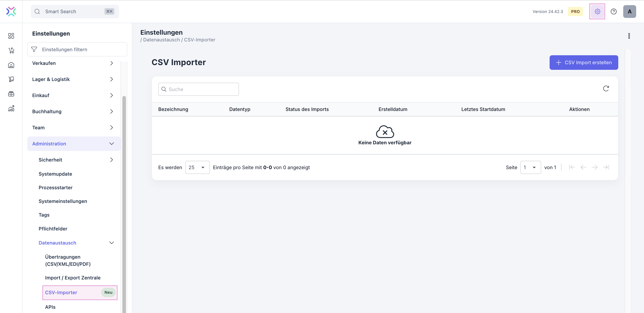Expand the entries per page dropdown
The height and width of the screenshot is (313, 644).
197,167
